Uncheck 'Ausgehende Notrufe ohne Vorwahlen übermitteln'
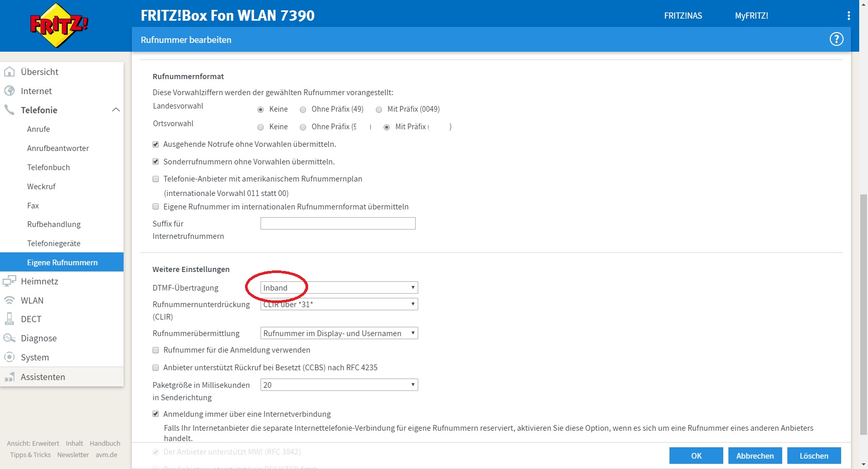 point(156,144)
